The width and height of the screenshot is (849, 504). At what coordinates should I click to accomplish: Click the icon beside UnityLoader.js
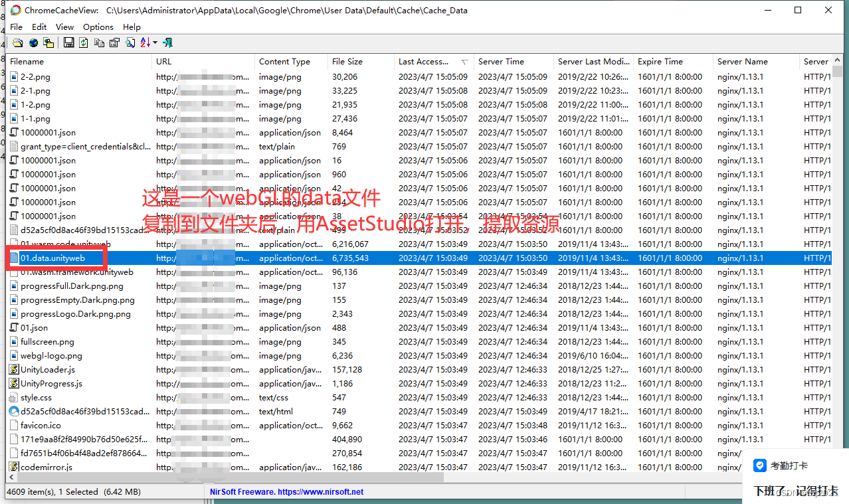pos(14,369)
